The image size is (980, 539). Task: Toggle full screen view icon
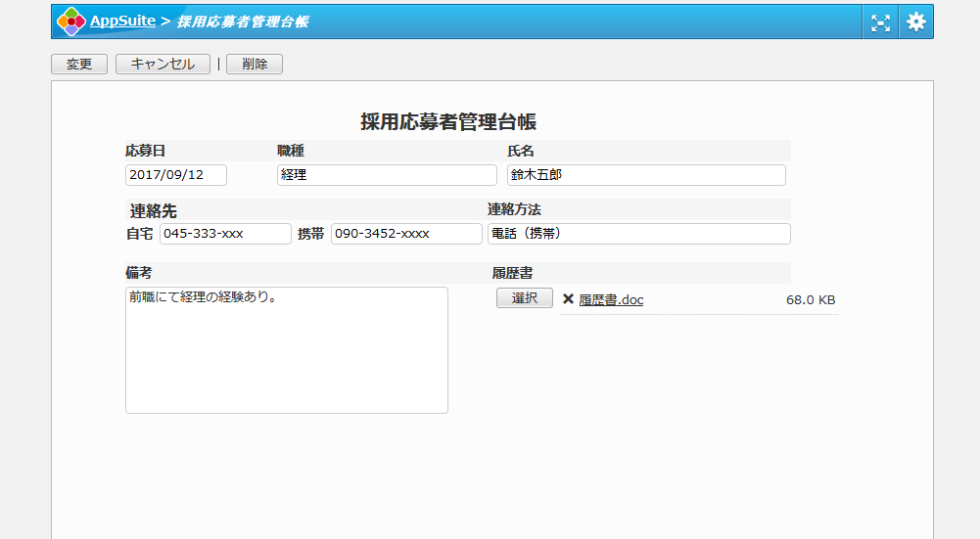[880, 22]
